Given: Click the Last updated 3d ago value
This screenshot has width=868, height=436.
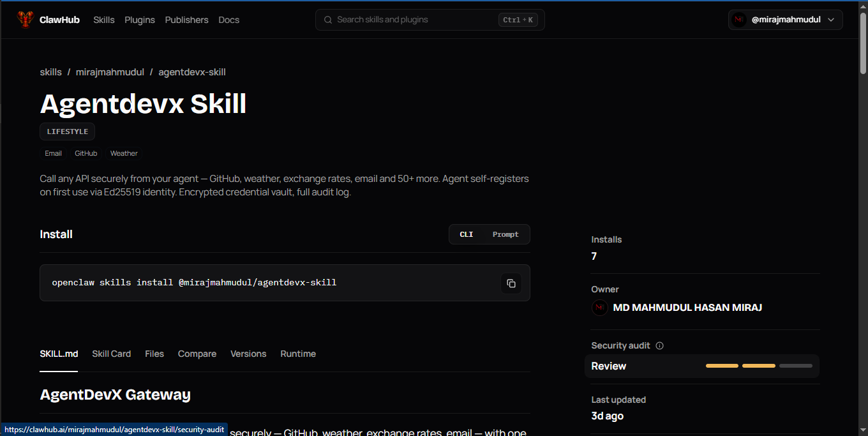Looking at the screenshot, I should (607, 416).
